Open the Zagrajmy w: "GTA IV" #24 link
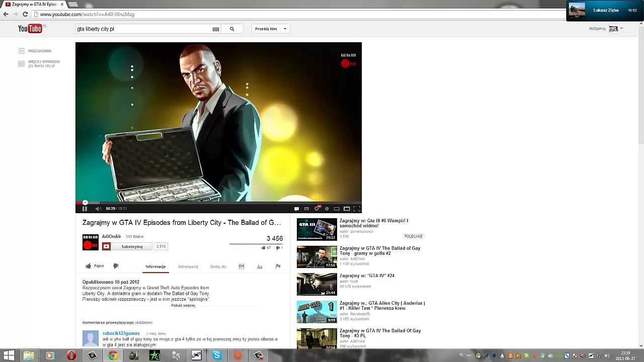This screenshot has height=362, width=644. point(367,276)
